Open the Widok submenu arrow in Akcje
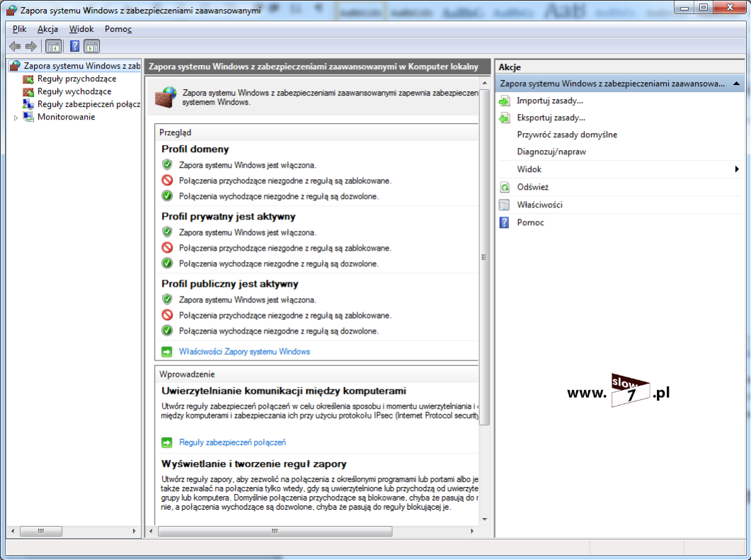Screen dimensions: 751x560 point(737,169)
